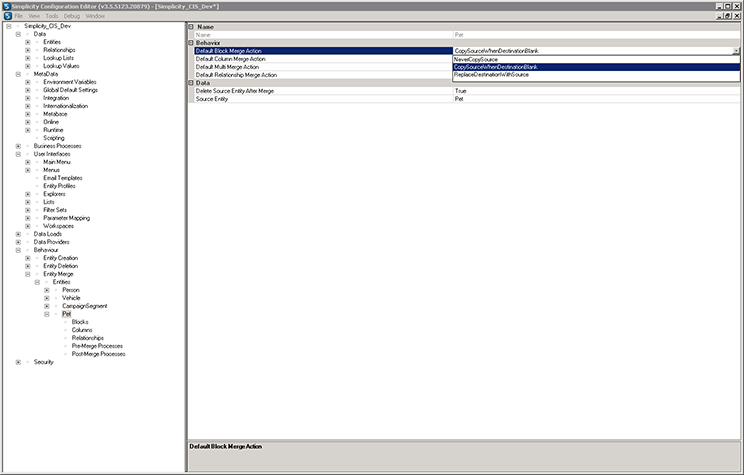Screen dimensions: 744x475
Task: Open the Window menu
Action: point(95,16)
